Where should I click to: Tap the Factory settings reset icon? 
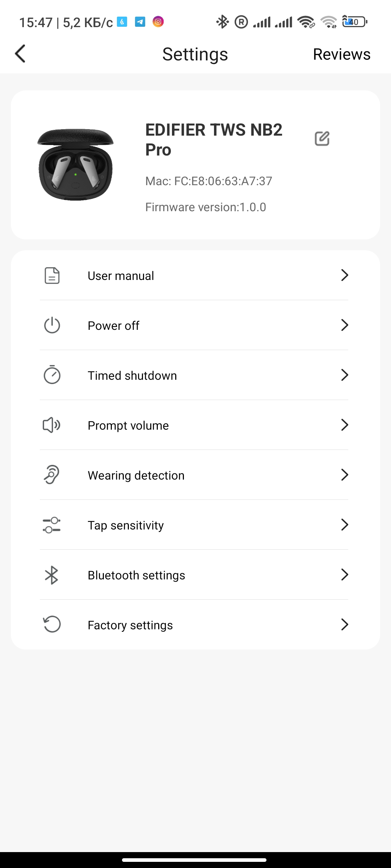(52, 624)
